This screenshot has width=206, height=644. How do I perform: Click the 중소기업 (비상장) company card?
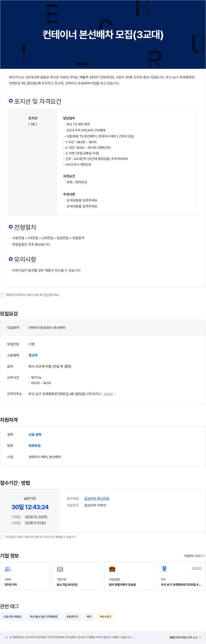click(x=77, y=576)
